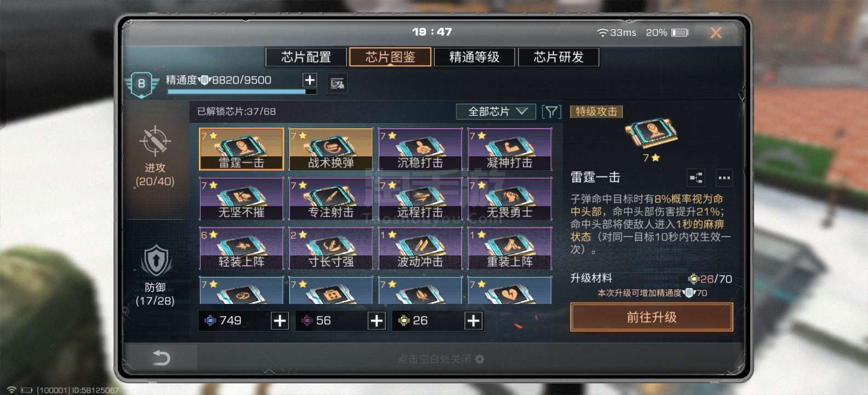Select the 战术换弹 chip card
Viewport: 868px width, 395px height.
tap(331, 149)
